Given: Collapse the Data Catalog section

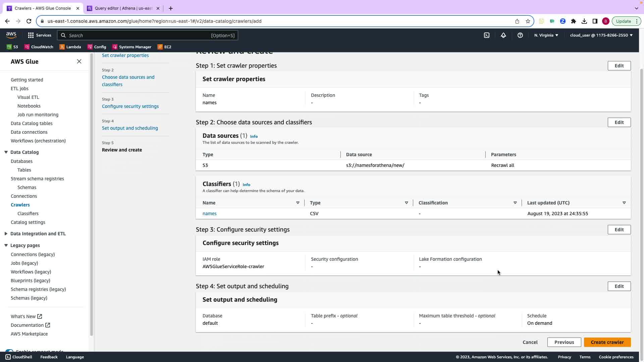Looking at the screenshot, I should 6,152.
